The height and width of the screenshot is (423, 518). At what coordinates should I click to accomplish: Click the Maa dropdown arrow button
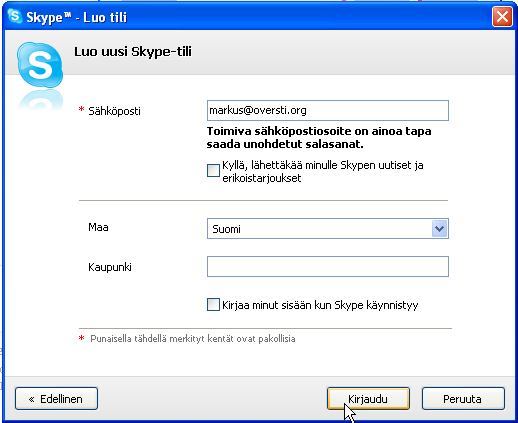(x=439, y=229)
